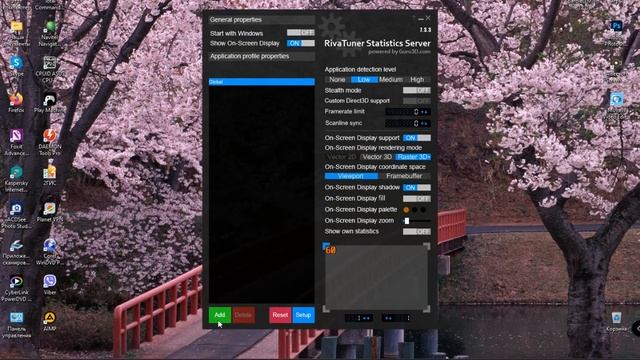Select the Framebuffer coordinate space

click(404, 176)
